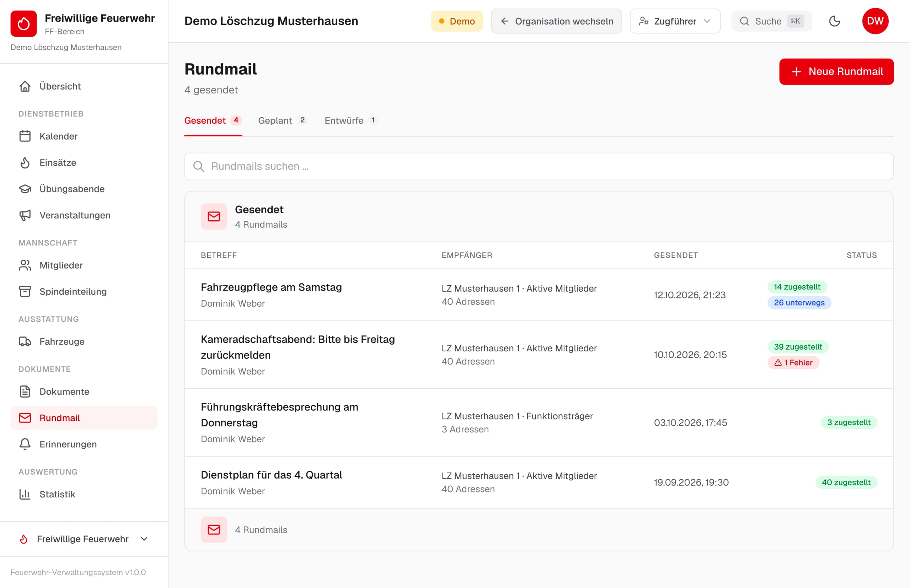Screen dimensions: 910x588
Task: Click the 39 zugestellt status badge
Action: pyautogui.click(x=798, y=347)
